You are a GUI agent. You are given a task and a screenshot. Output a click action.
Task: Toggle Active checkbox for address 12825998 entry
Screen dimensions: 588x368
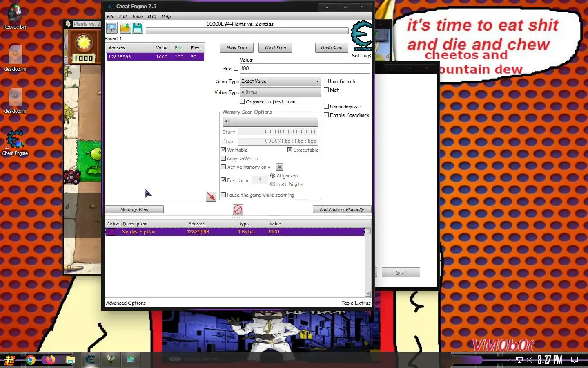tap(111, 232)
